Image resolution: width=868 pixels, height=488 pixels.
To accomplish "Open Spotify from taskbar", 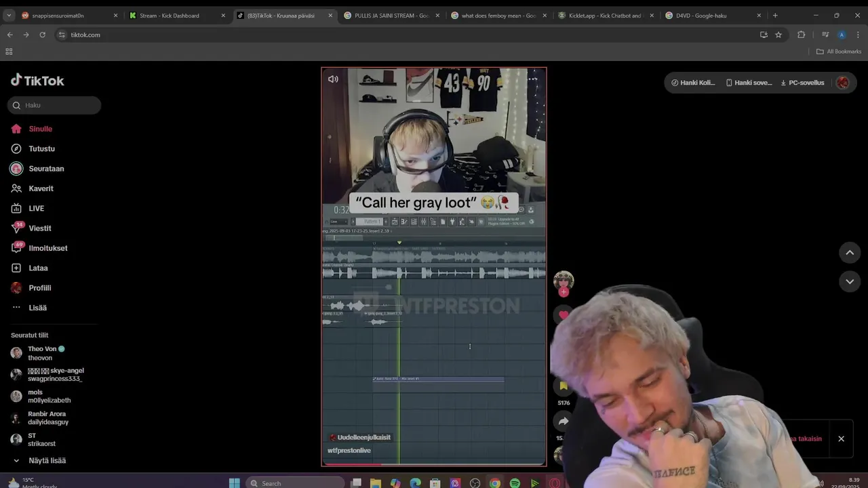I will pos(515,483).
